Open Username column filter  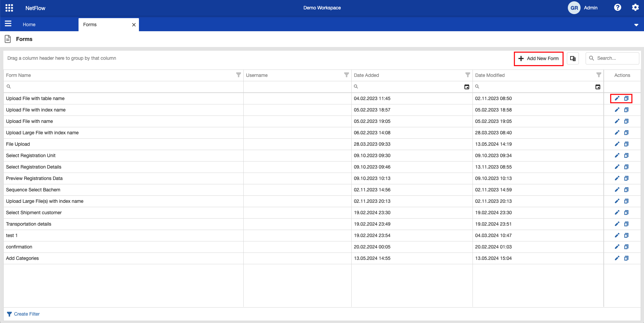(346, 75)
